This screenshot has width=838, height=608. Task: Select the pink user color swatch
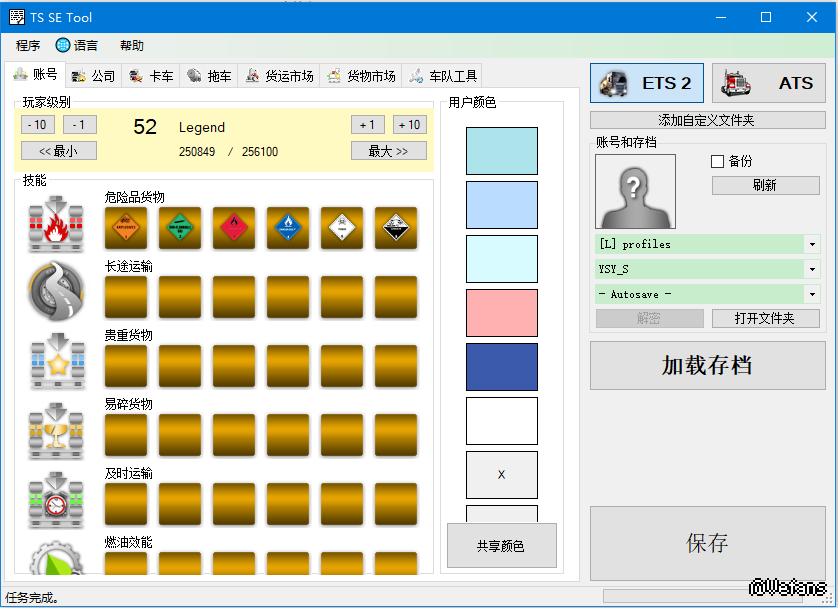502,313
